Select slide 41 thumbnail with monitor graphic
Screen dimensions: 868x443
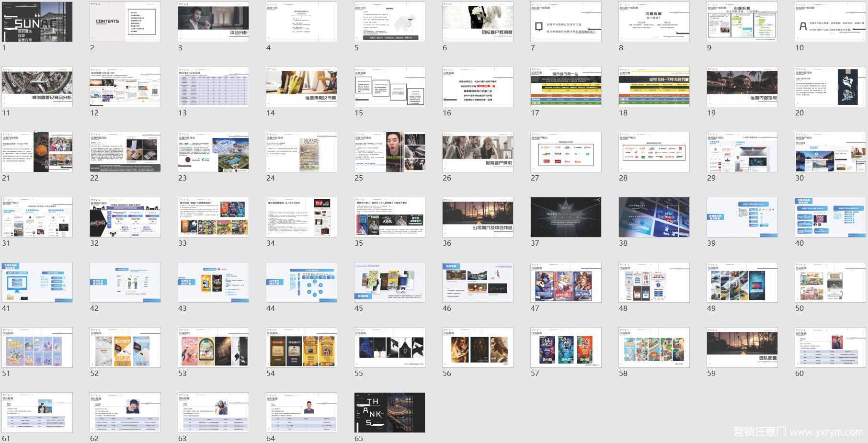coord(37,283)
